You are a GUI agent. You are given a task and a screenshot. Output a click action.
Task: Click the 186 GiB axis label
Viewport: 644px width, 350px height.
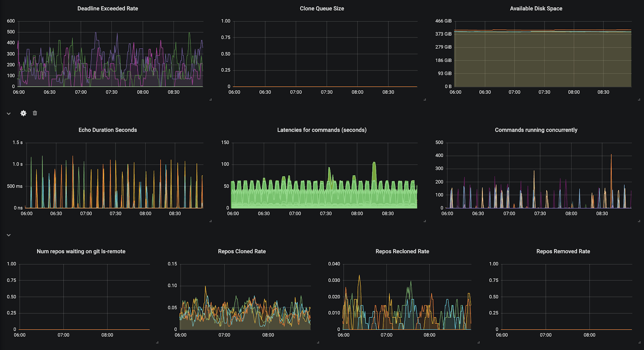(x=443, y=60)
